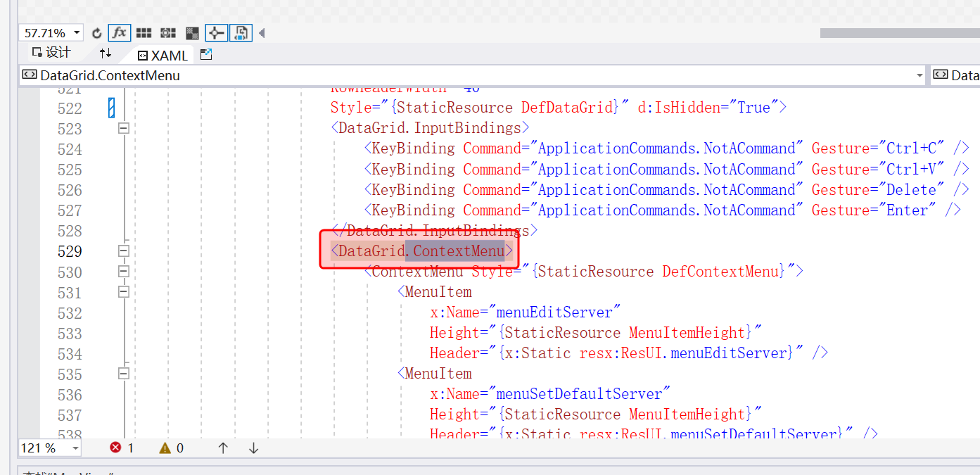Pop out the XAML pane icon
This screenshot has height=475, width=980.
pyautogui.click(x=206, y=54)
